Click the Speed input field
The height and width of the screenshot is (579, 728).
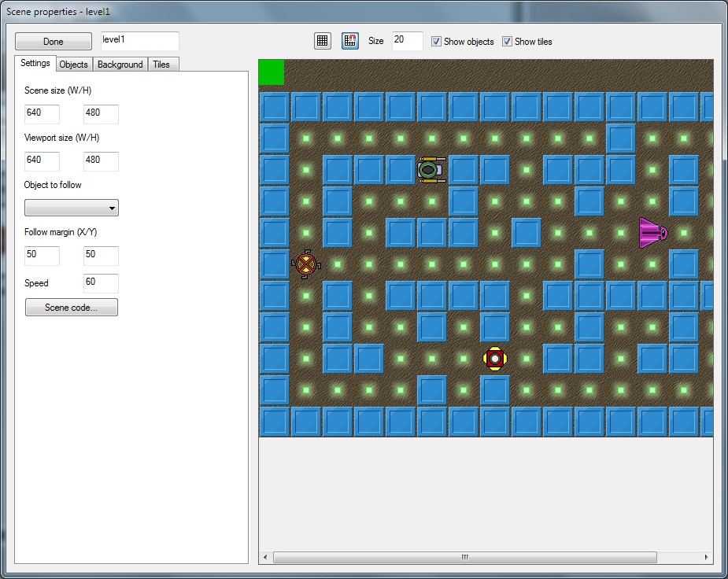click(x=101, y=283)
